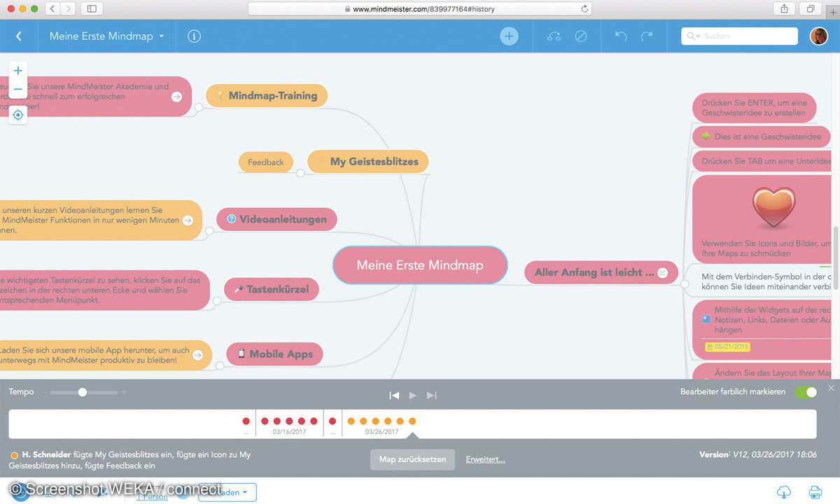Toggle 'Bearbeiter farblich markieren' switch

tap(806, 392)
